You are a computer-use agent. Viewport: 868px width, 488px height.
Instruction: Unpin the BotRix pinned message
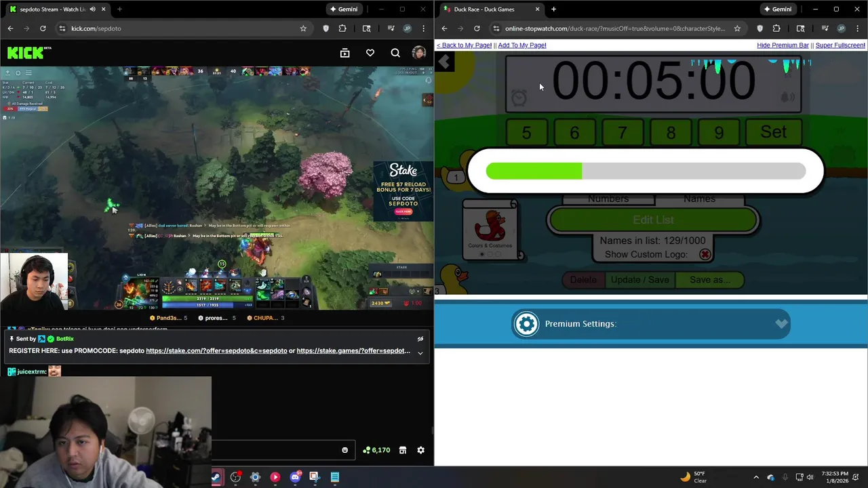[420, 339]
